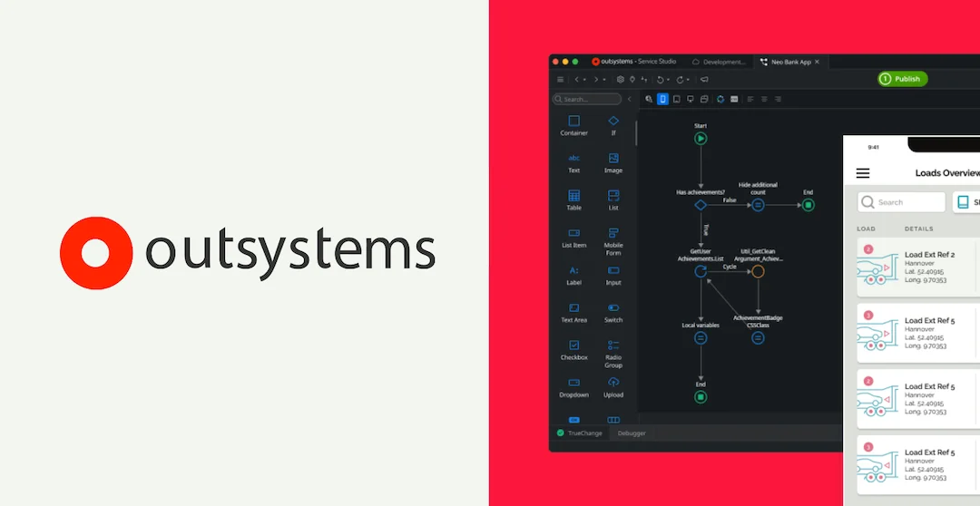Image resolution: width=980 pixels, height=506 pixels.
Task: Publish the app with the green button
Action: tap(903, 79)
